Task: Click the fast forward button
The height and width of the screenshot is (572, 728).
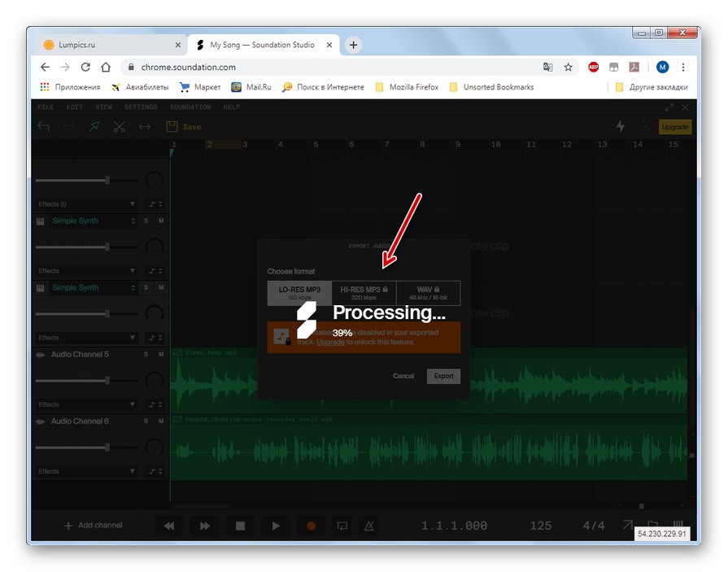Action: point(205,526)
